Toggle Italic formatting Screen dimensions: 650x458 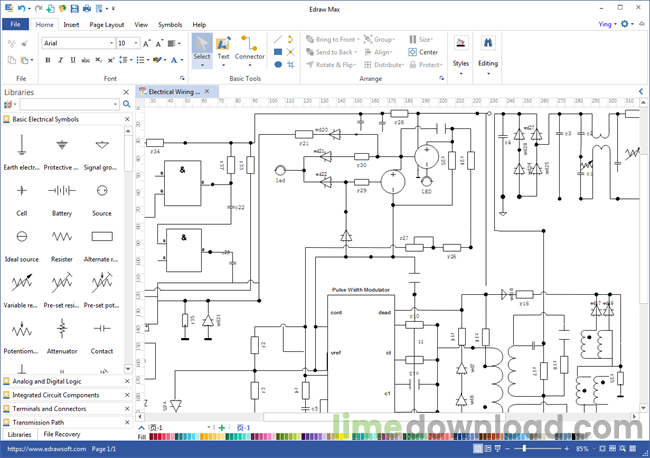(61, 60)
